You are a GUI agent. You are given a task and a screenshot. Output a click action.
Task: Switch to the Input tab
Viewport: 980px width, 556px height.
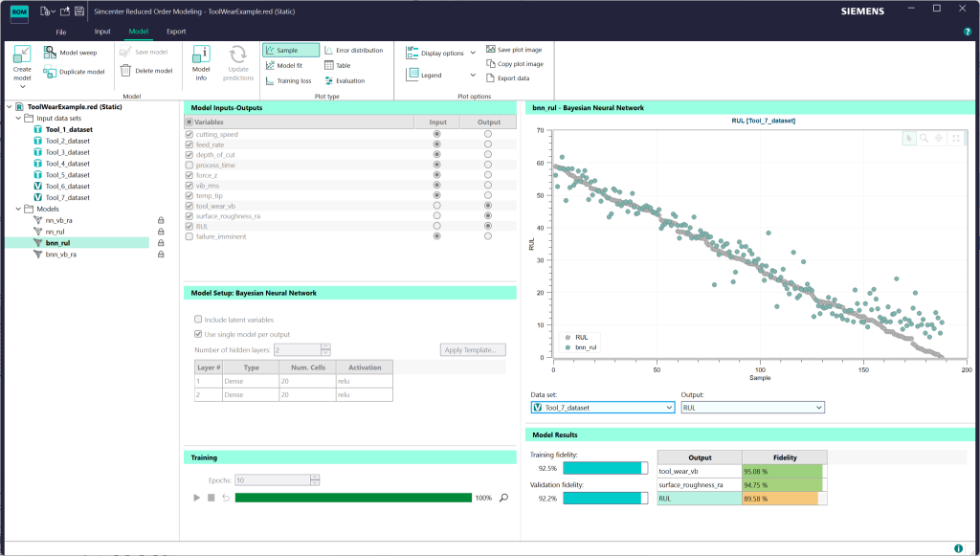click(102, 32)
